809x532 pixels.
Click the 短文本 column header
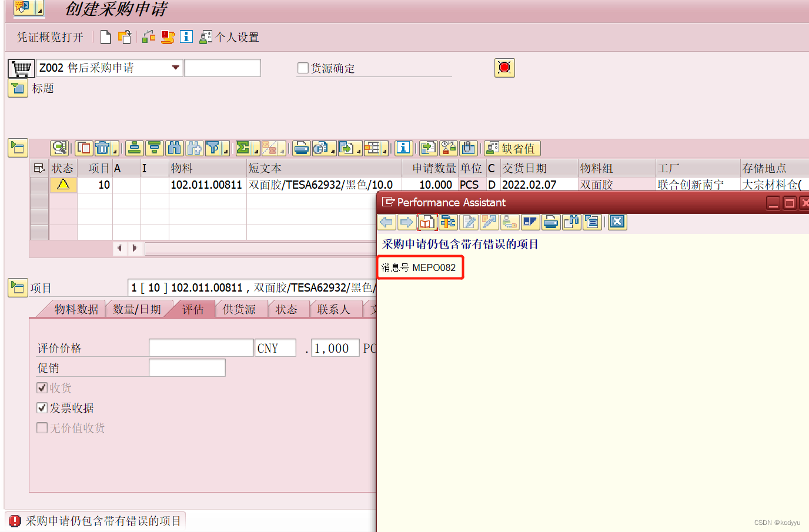pyautogui.click(x=324, y=168)
